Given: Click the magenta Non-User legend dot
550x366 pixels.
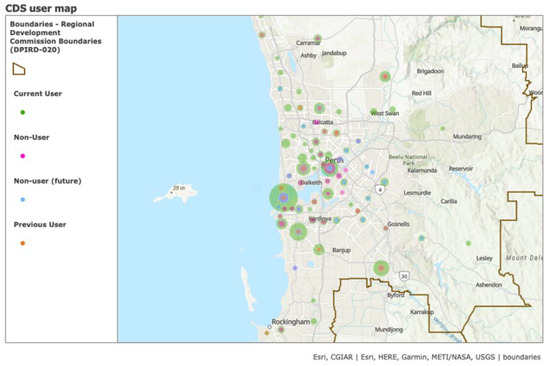Looking at the screenshot, I should 23,156.
